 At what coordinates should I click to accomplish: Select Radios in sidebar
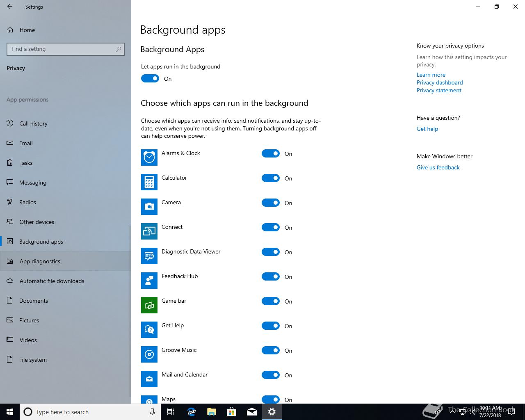pos(65,202)
